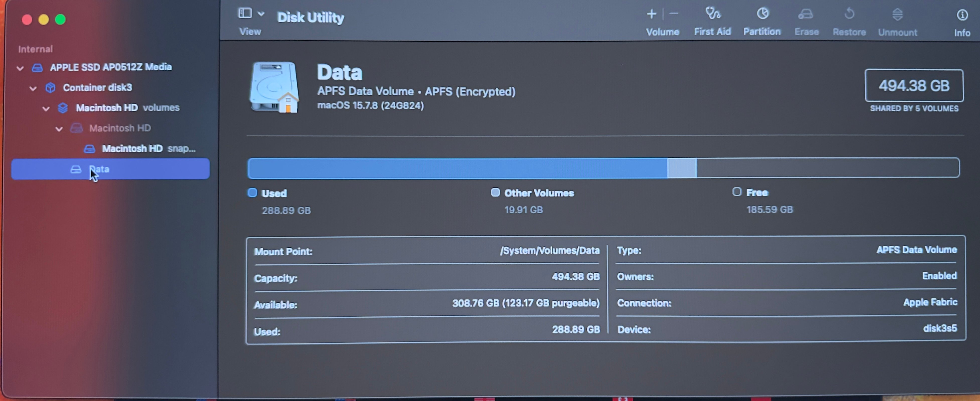Click the Apple Fabric connection value

930,302
